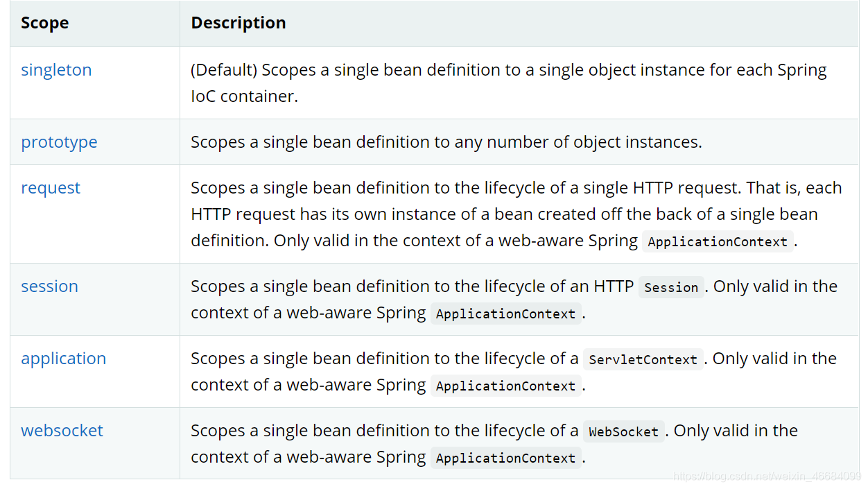This screenshot has height=489, width=868.
Task: Follow the application scope link
Action: [x=63, y=359]
